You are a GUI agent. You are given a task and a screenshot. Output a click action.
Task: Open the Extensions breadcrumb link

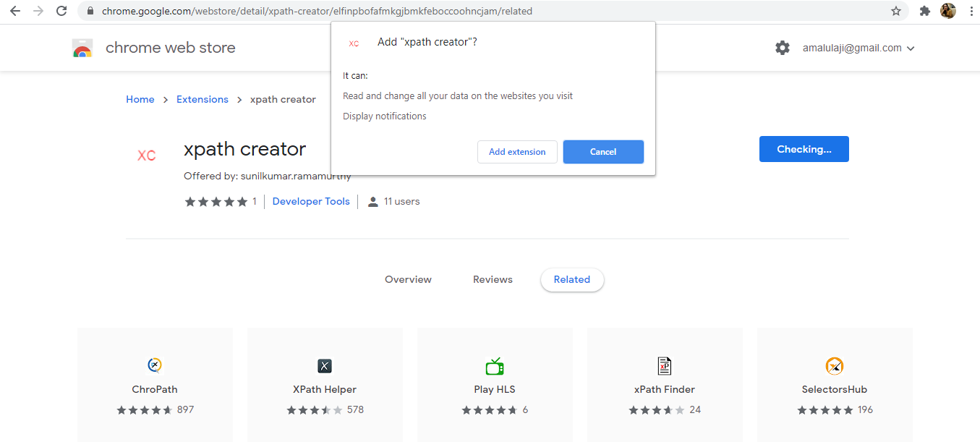[x=203, y=99]
